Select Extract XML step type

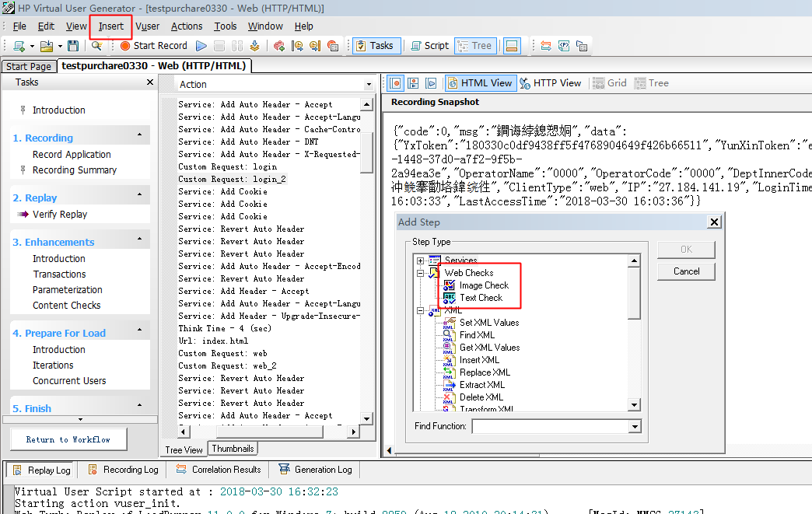[482, 385]
